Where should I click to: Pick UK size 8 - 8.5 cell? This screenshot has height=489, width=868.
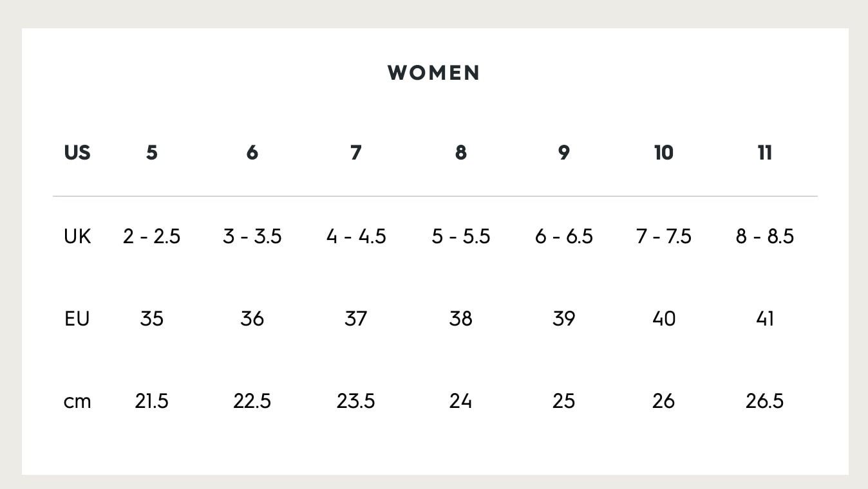click(x=764, y=237)
